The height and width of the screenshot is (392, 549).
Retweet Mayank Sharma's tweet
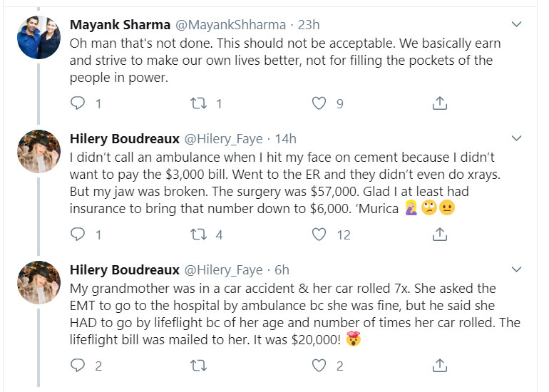200,104
